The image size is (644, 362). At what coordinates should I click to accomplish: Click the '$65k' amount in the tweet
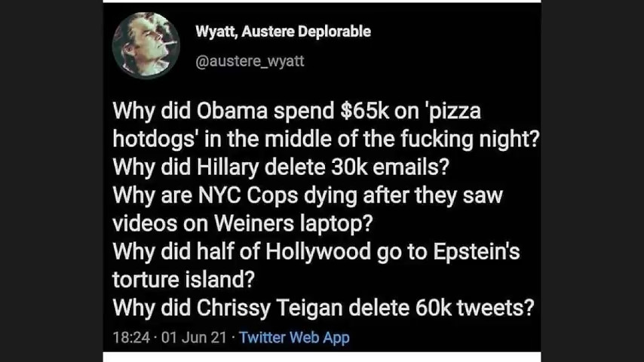click(x=365, y=111)
